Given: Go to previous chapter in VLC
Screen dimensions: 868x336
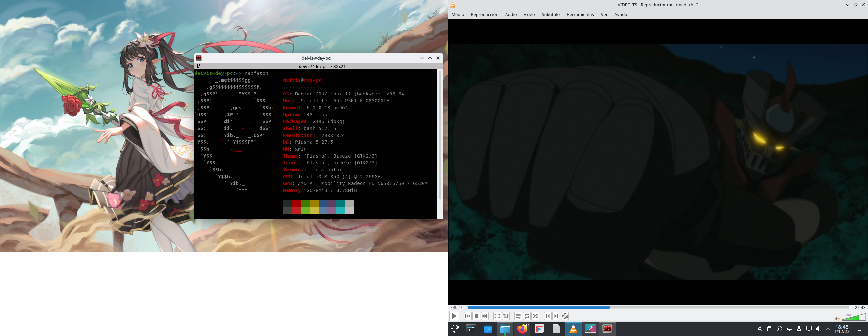Looking at the screenshot, I should coord(548,316).
